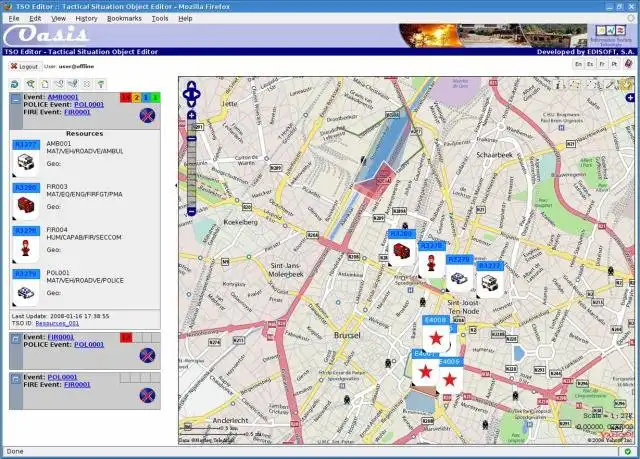Click the small arrow collapsing the left panel
640x459 pixels.
point(176,185)
